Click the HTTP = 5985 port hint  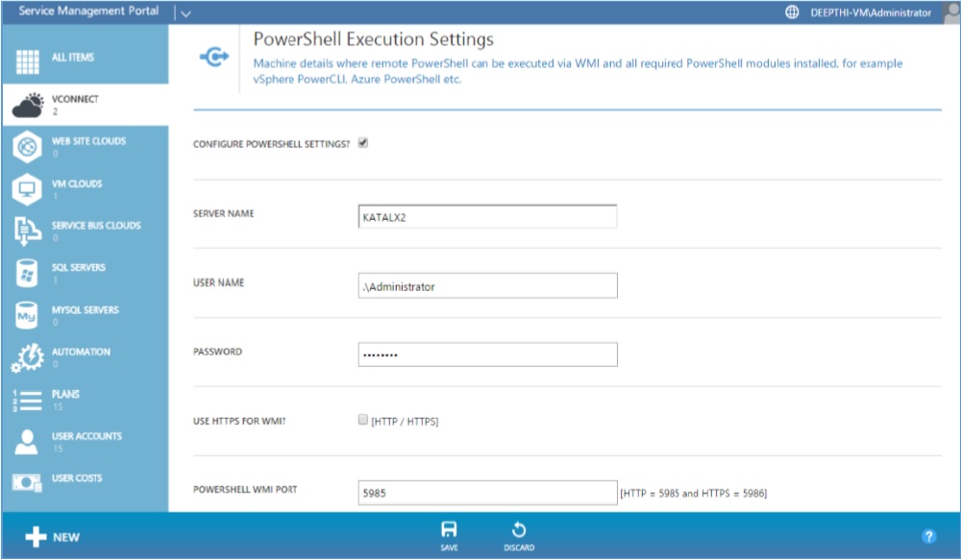[x=693, y=493]
